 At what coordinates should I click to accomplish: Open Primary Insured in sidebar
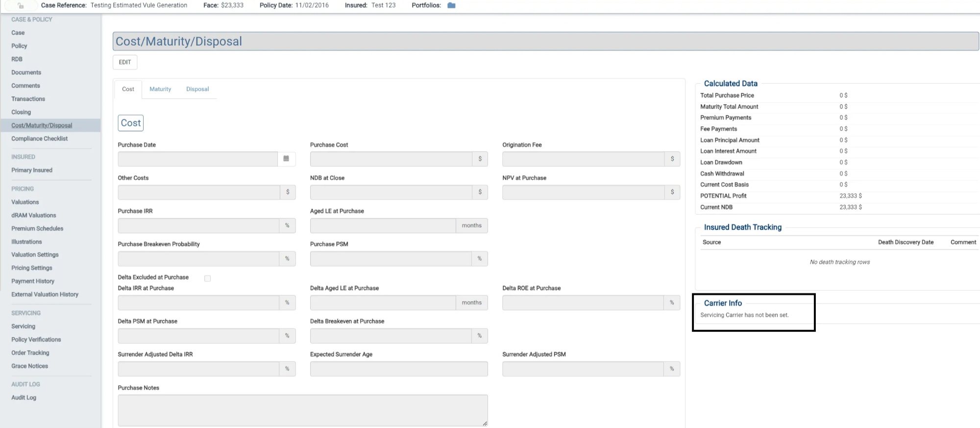point(32,170)
